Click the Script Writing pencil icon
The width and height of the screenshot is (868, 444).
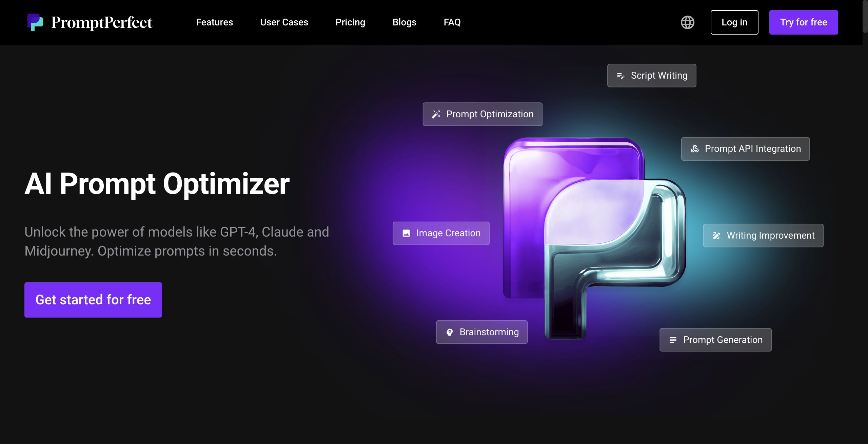pos(620,76)
